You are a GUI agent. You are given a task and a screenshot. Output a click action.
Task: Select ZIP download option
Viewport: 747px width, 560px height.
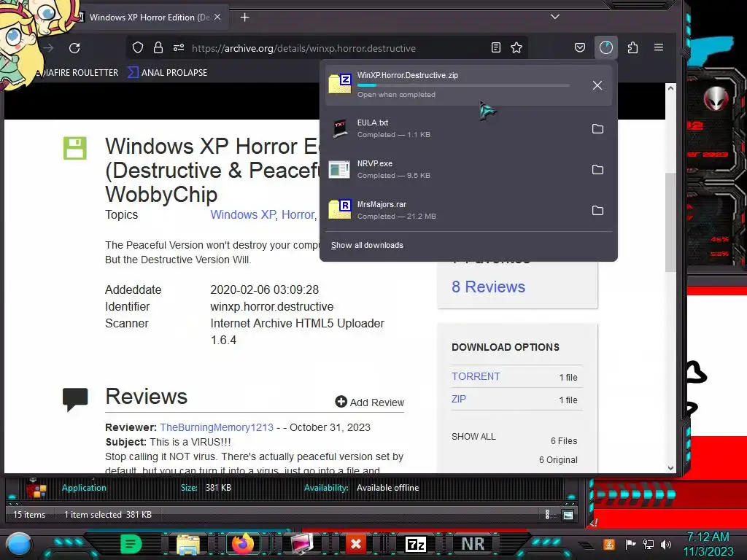pyautogui.click(x=459, y=399)
